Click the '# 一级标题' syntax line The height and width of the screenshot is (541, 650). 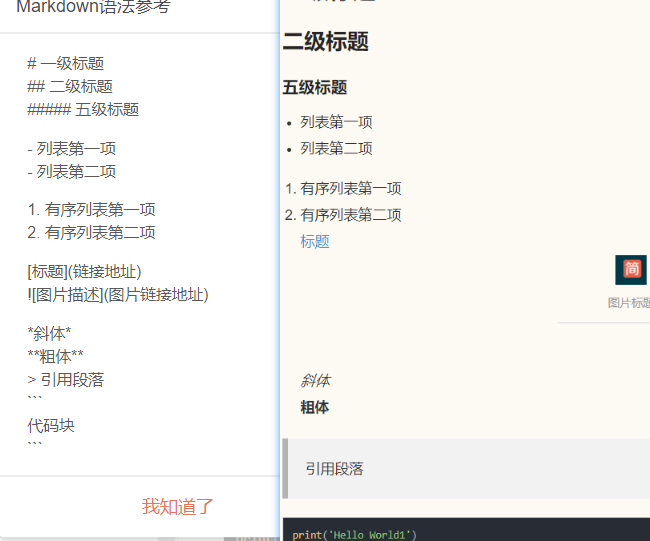tap(65, 63)
